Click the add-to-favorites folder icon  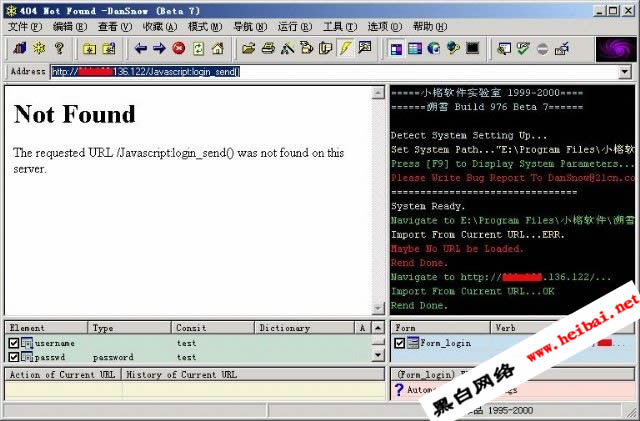point(89,49)
